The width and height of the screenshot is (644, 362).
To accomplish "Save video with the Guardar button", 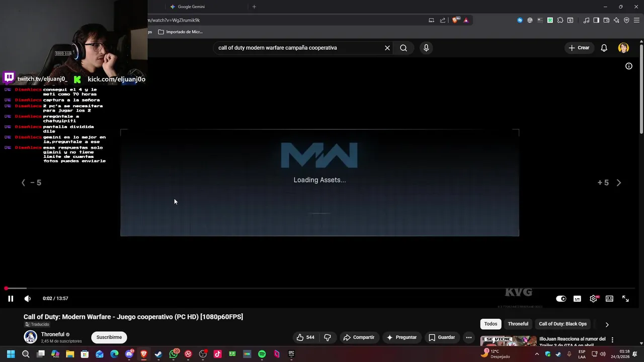I will tap(442, 337).
